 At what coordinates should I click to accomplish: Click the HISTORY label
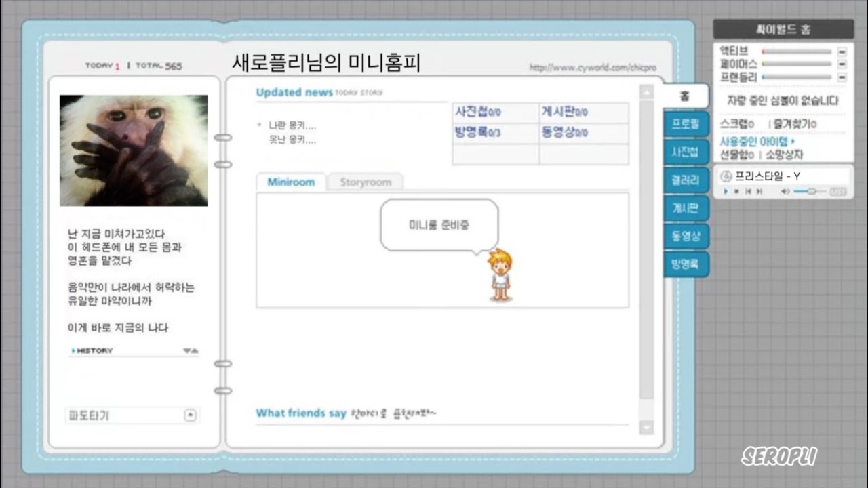[x=94, y=351]
